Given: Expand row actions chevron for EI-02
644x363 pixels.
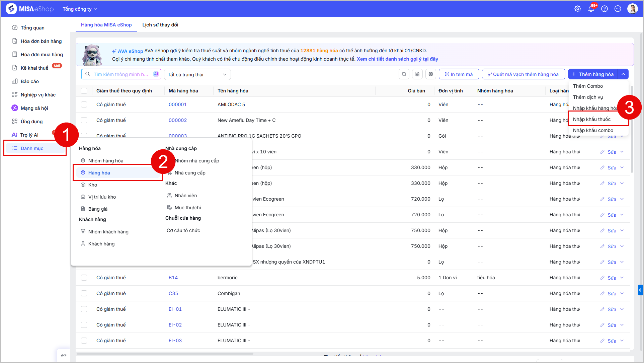Looking at the screenshot, I should pyautogui.click(x=622, y=325).
